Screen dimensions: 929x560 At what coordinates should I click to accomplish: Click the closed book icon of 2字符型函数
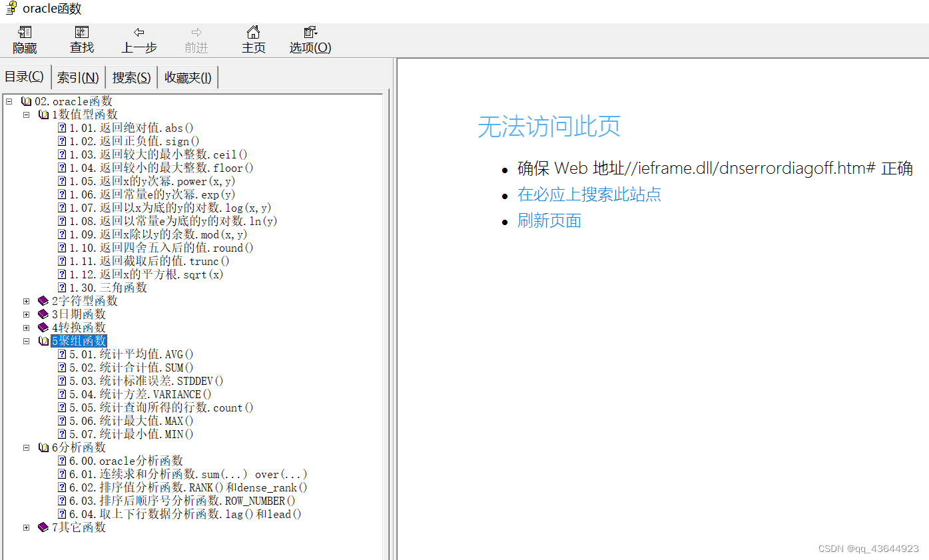(44, 301)
